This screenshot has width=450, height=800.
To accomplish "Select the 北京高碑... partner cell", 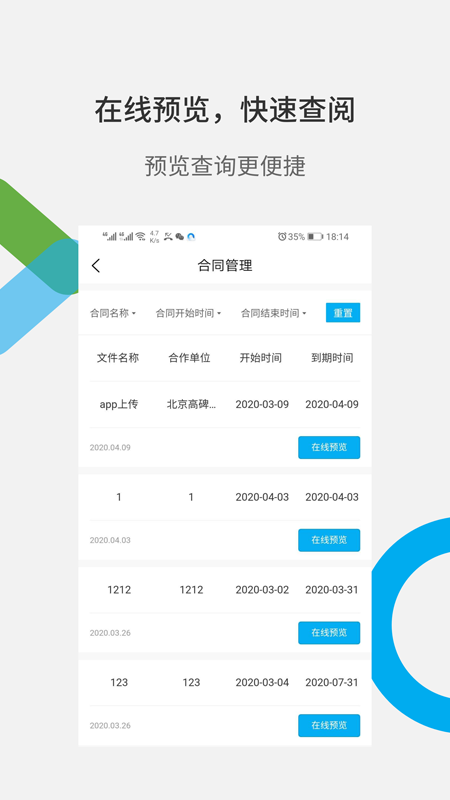I will point(191,405).
